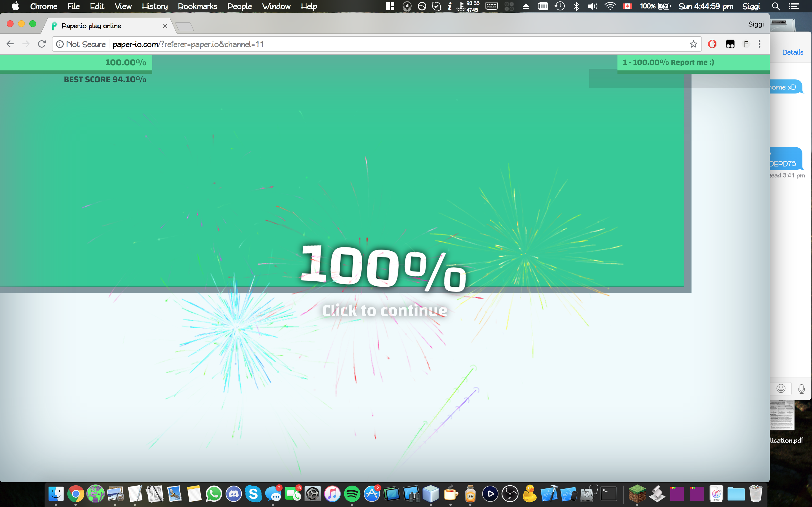Go back with the browser back arrow

(10, 44)
